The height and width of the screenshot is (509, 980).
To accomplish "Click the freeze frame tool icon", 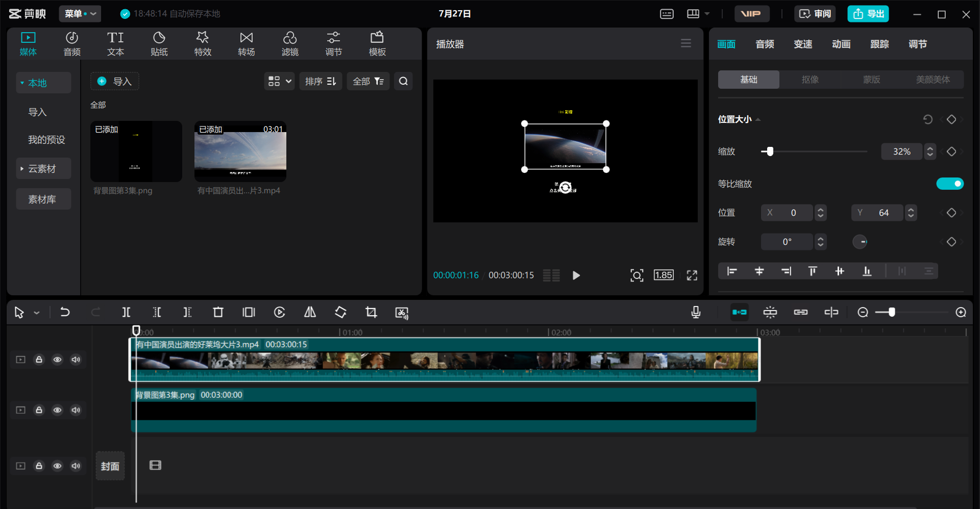I will click(x=249, y=312).
